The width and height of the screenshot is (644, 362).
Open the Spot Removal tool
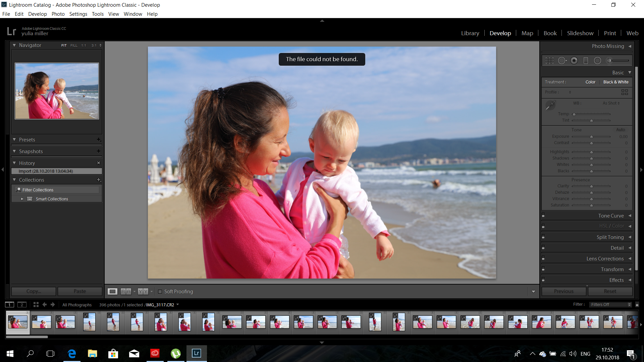tap(562, 60)
